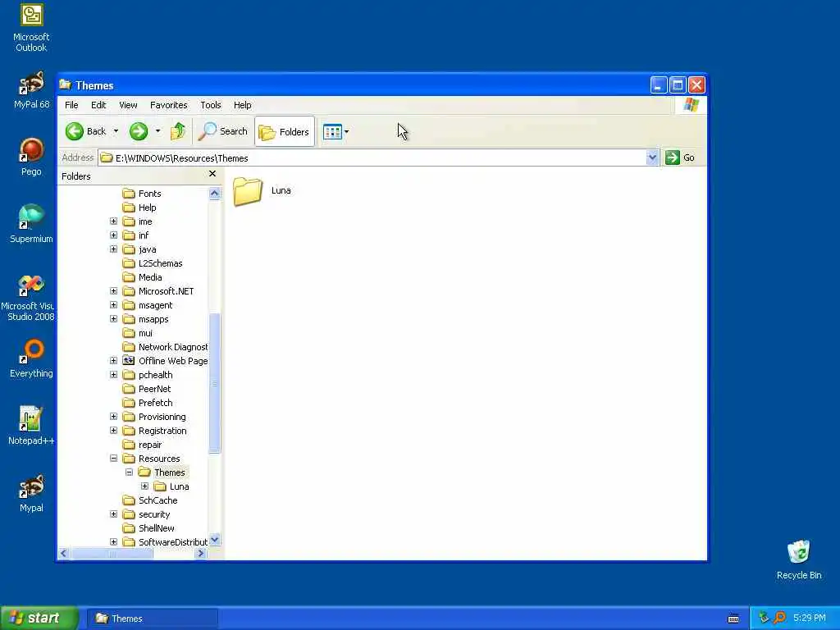Open the Help menu
The width and height of the screenshot is (840, 630).
click(242, 105)
